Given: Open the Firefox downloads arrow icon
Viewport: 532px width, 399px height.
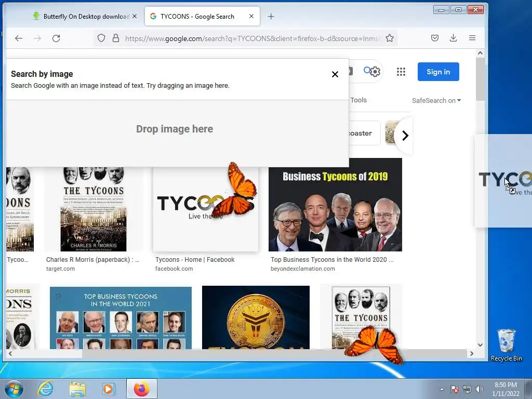Looking at the screenshot, I should [x=453, y=38].
